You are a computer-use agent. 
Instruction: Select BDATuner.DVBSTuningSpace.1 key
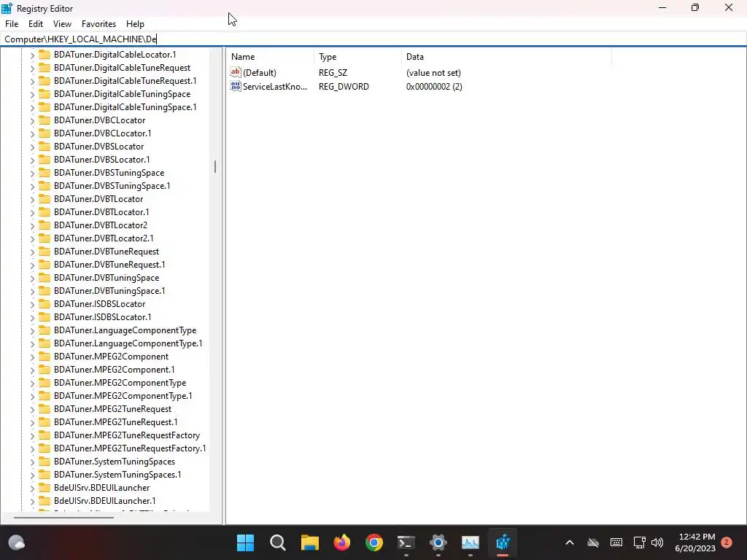(x=112, y=186)
